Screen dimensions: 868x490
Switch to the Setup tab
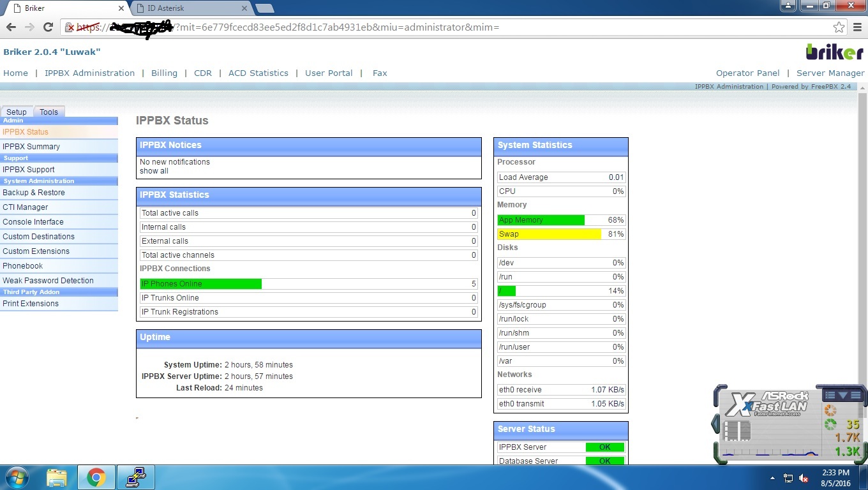pos(17,112)
